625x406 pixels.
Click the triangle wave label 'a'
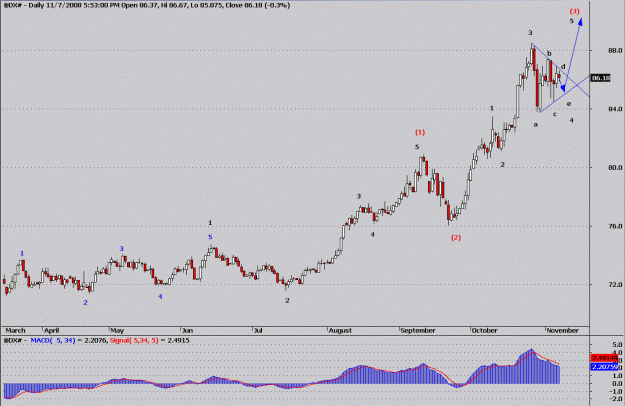pyautogui.click(x=536, y=125)
